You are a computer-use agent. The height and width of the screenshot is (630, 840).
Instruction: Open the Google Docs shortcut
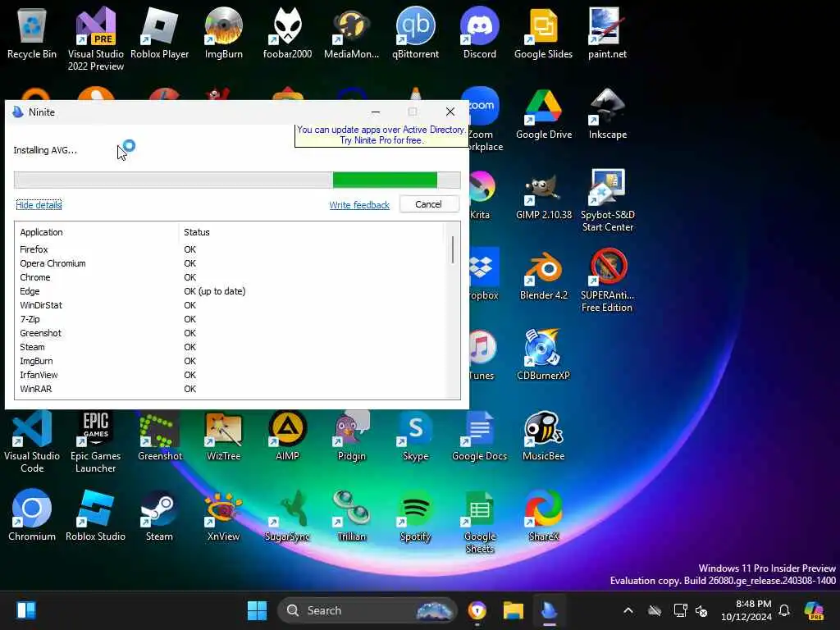[x=479, y=436]
